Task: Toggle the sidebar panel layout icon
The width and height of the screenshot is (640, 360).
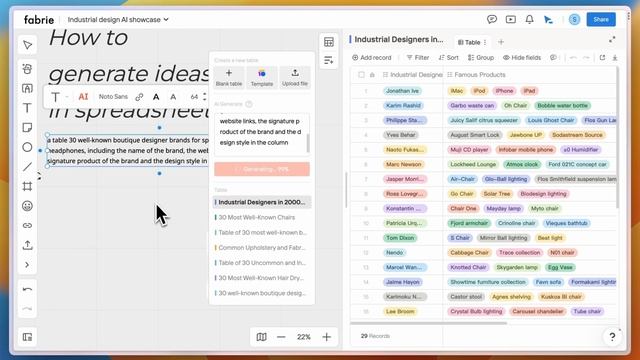Action: point(27,337)
